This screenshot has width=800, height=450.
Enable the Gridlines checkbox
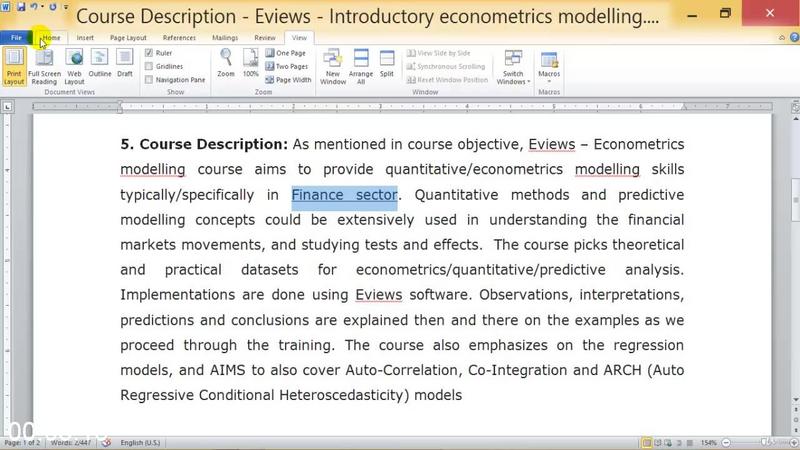coord(149,66)
